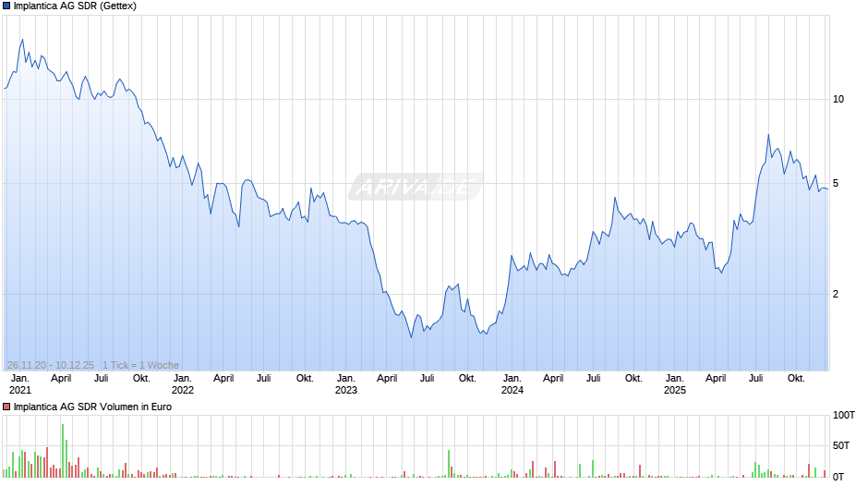Click the 'Okt.' label after Jan. 2025
The height and width of the screenshot is (486, 868).
tap(796, 379)
